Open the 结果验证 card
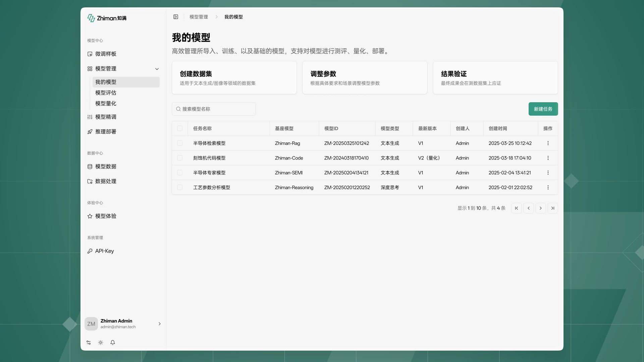The height and width of the screenshot is (362, 644). pos(495,77)
